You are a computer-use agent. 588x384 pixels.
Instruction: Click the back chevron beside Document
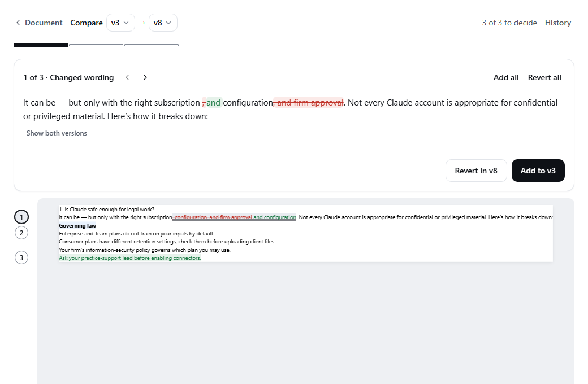pyautogui.click(x=18, y=23)
